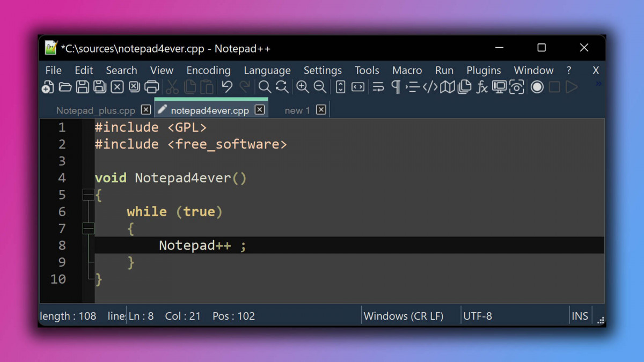This screenshot has width=644, height=362.
Task: Click the UTF-8 encoding status field
Action: 478,316
